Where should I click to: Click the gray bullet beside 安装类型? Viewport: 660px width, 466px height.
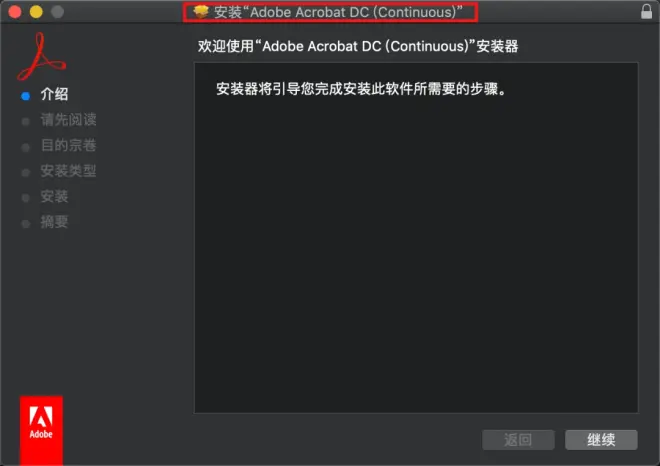point(26,173)
